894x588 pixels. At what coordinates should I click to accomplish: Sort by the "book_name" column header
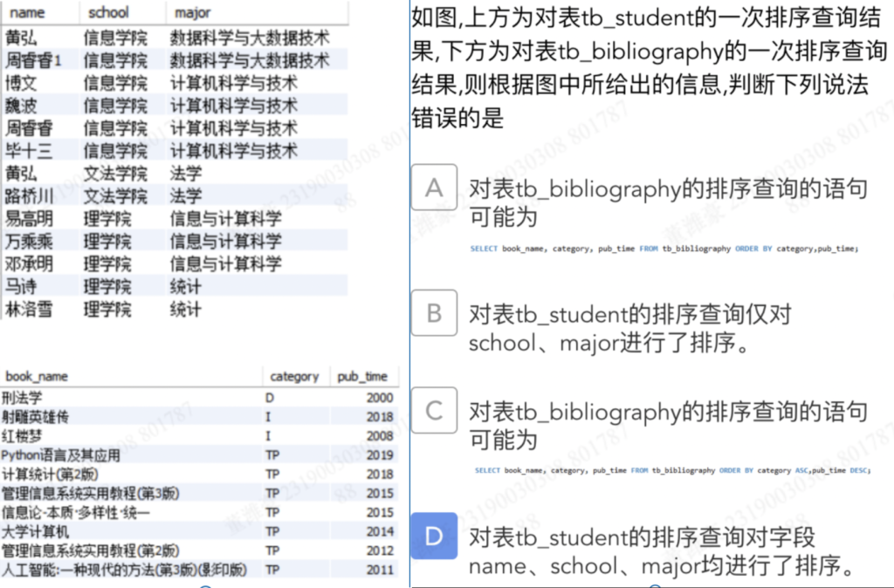pyautogui.click(x=37, y=377)
